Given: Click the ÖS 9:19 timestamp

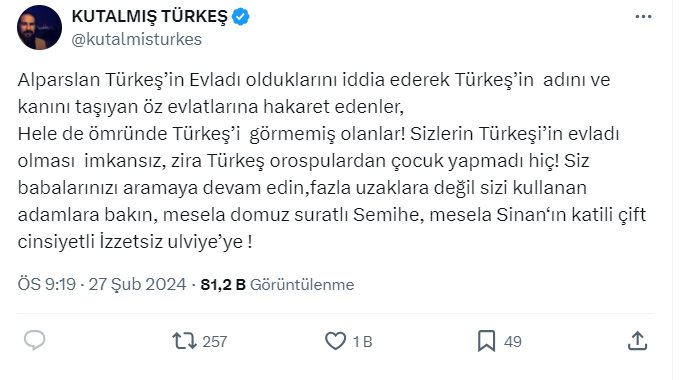Looking at the screenshot, I should pyautogui.click(x=47, y=284).
